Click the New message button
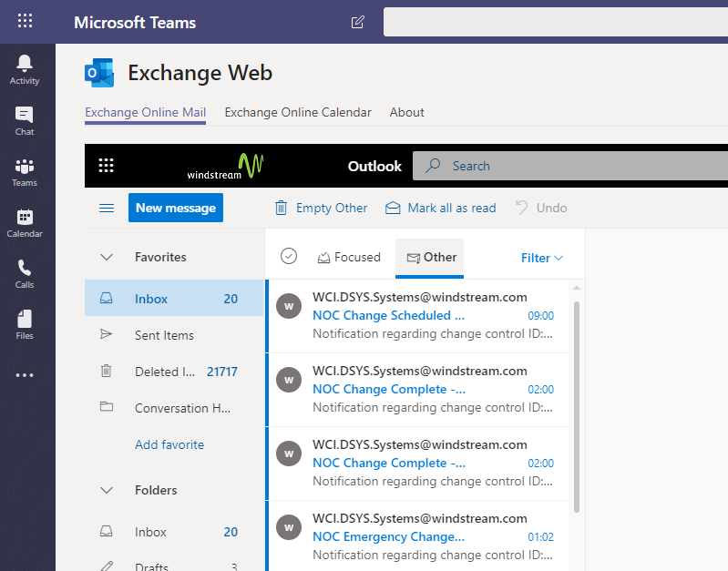728x571 pixels. [x=176, y=208]
